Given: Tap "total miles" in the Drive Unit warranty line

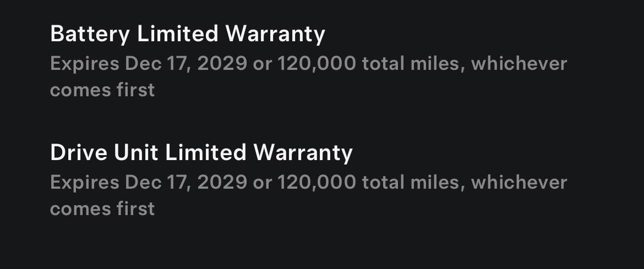Looking at the screenshot, I should click(x=413, y=182).
